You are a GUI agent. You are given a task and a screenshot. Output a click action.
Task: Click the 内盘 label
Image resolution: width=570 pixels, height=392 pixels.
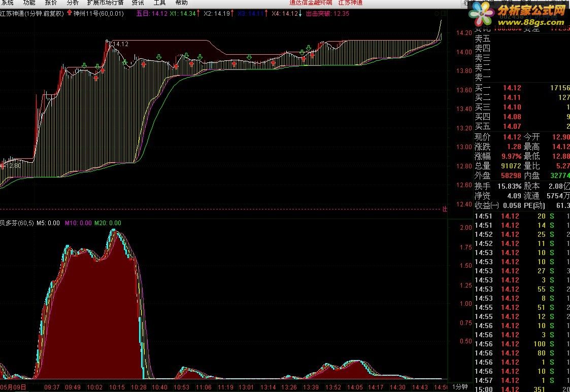coord(531,175)
